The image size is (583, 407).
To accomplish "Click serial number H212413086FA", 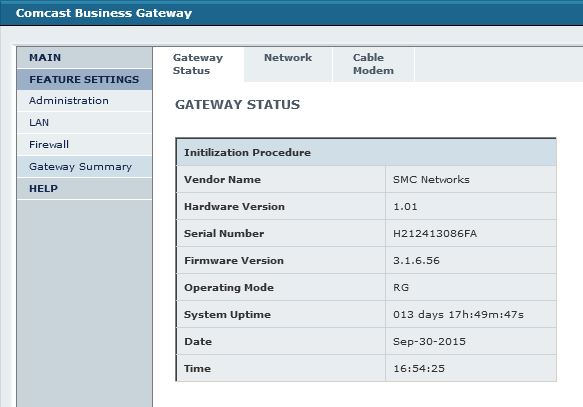I will pos(435,234).
